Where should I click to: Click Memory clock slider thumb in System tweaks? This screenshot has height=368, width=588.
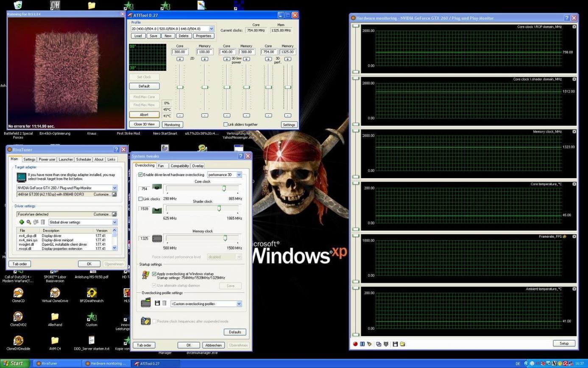(x=225, y=238)
